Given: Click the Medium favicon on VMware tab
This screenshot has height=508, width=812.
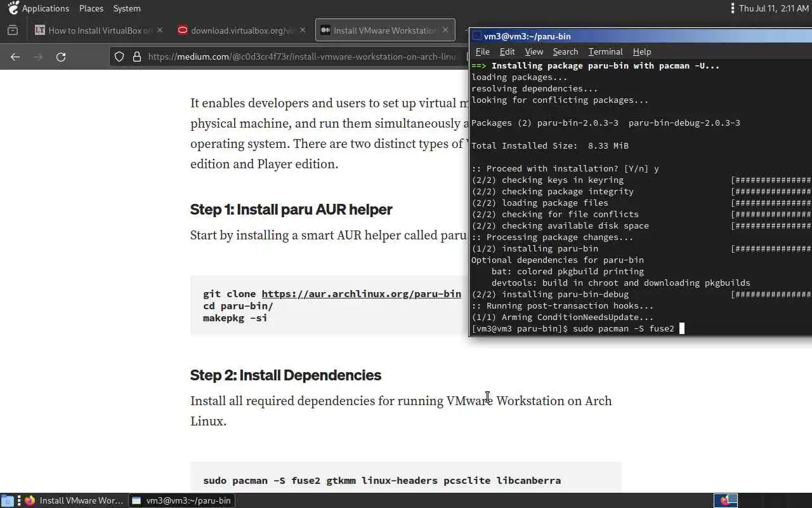Looking at the screenshot, I should 325,30.
